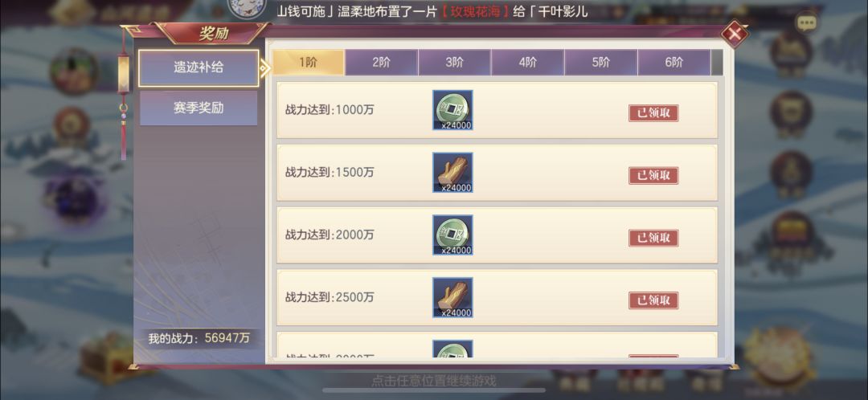Click 已领取 button for 1000万 reward
The height and width of the screenshot is (400, 868).
pyautogui.click(x=653, y=113)
